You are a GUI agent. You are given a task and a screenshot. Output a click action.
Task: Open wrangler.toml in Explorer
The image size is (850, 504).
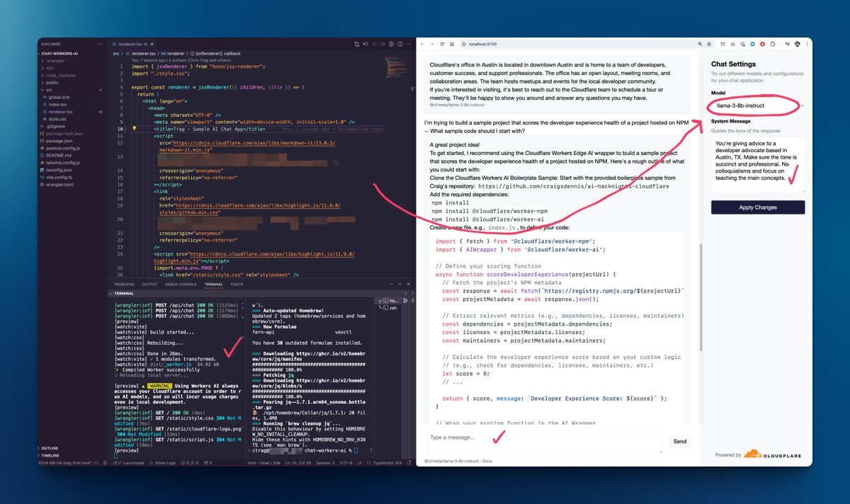59,184
